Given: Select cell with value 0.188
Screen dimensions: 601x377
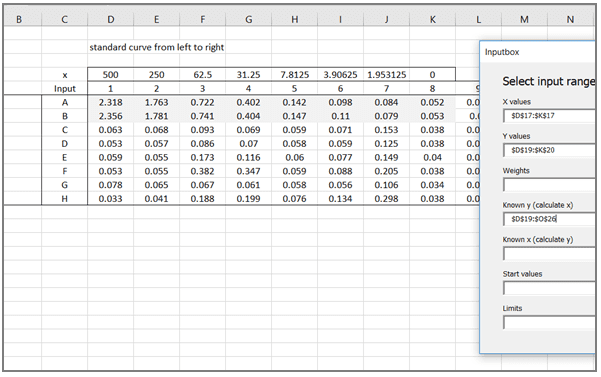Looking at the screenshot, I should point(202,199).
